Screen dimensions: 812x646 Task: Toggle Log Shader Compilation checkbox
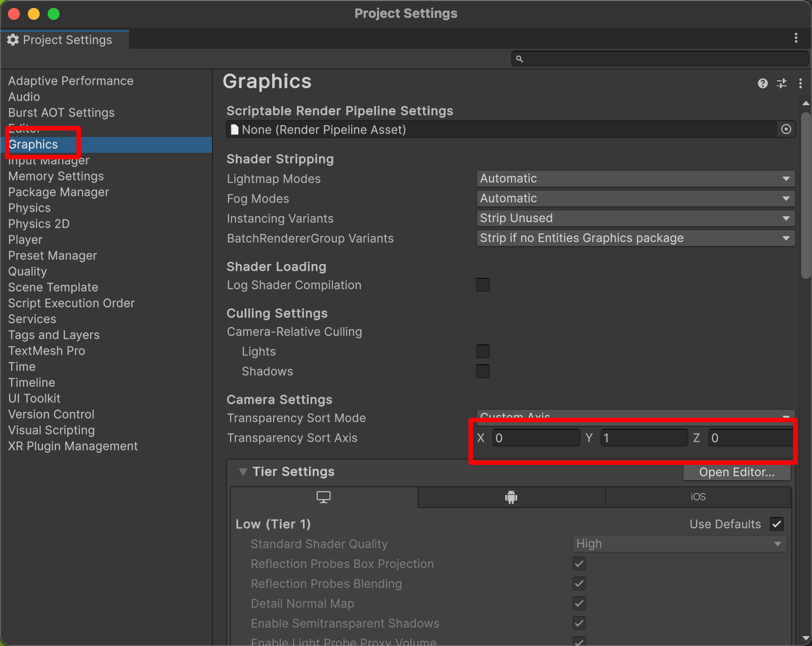point(483,285)
